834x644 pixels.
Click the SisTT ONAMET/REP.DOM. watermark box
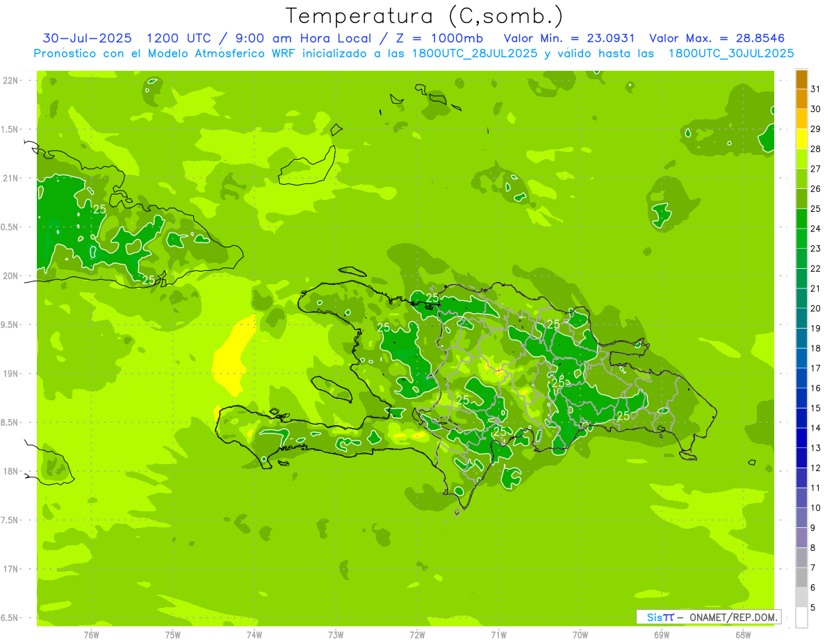[708, 617]
